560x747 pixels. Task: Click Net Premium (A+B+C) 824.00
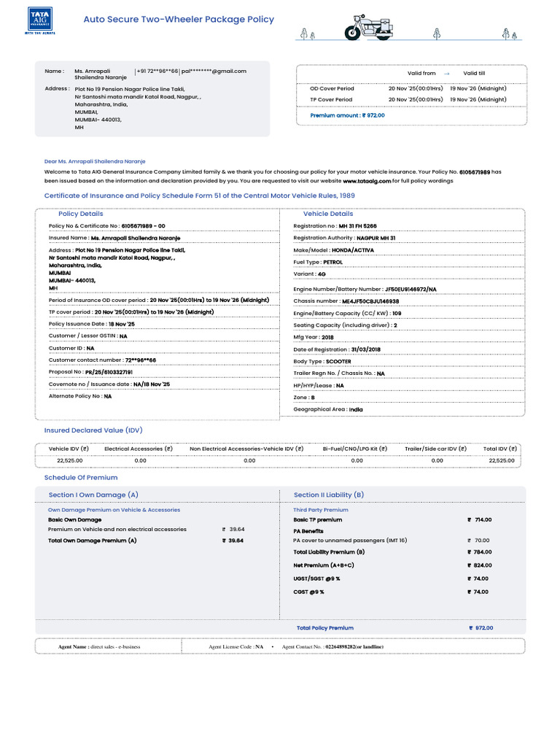(392, 565)
